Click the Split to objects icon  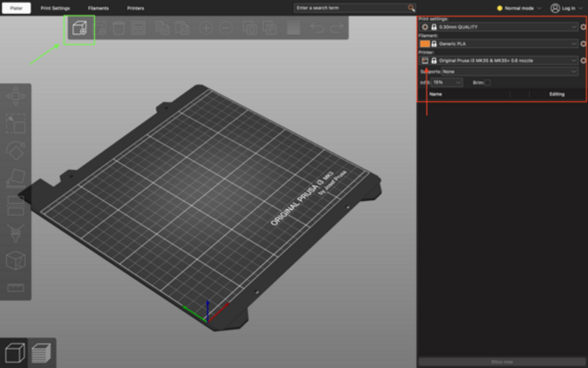coord(250,28)
